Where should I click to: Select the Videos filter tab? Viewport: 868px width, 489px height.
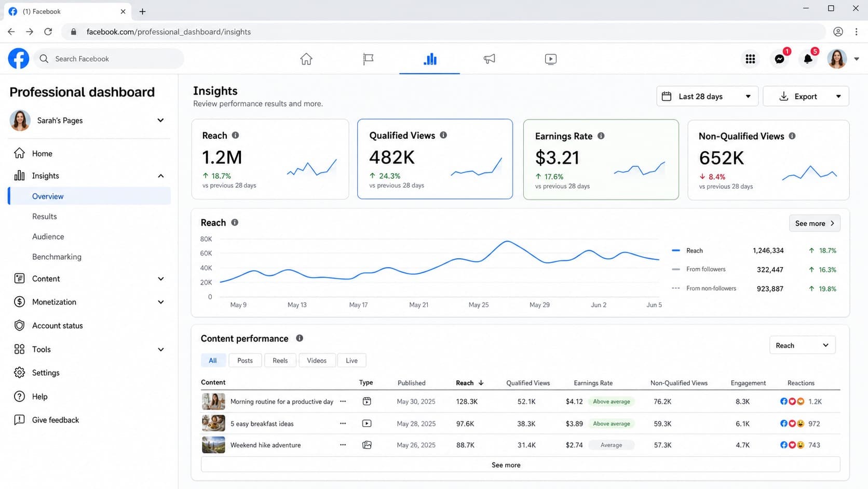coord(317,361)
